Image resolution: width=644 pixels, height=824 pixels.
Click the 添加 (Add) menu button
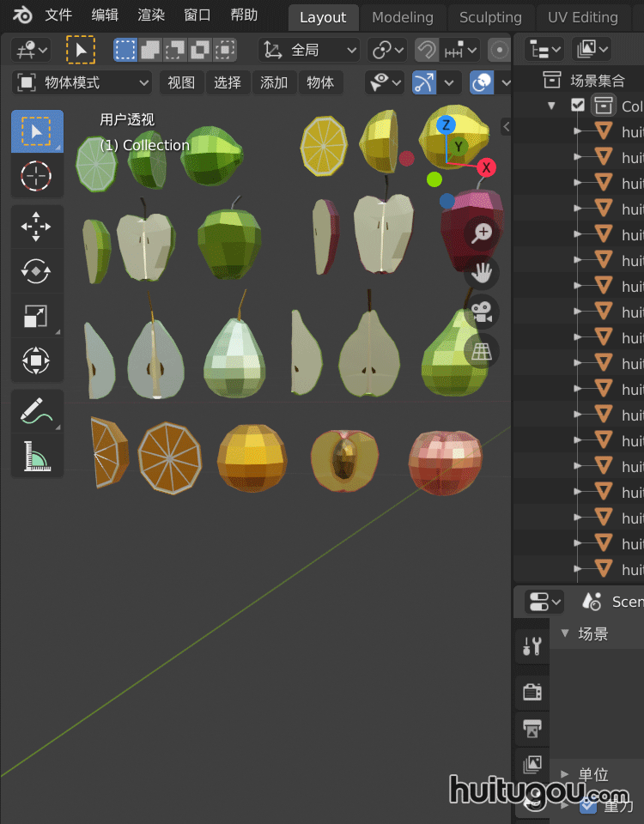[x=274, y=82]
